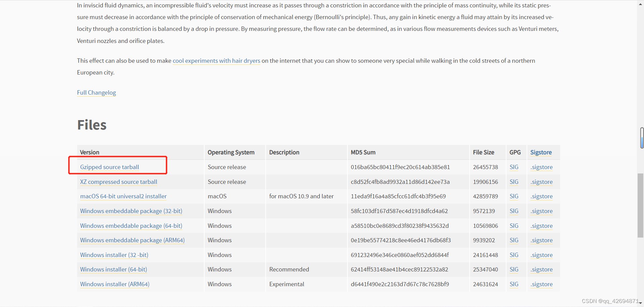The height and width of the screenshot is (307, 644).
Task: Download the XZ compressed source tarball
Action: [118, 182]
